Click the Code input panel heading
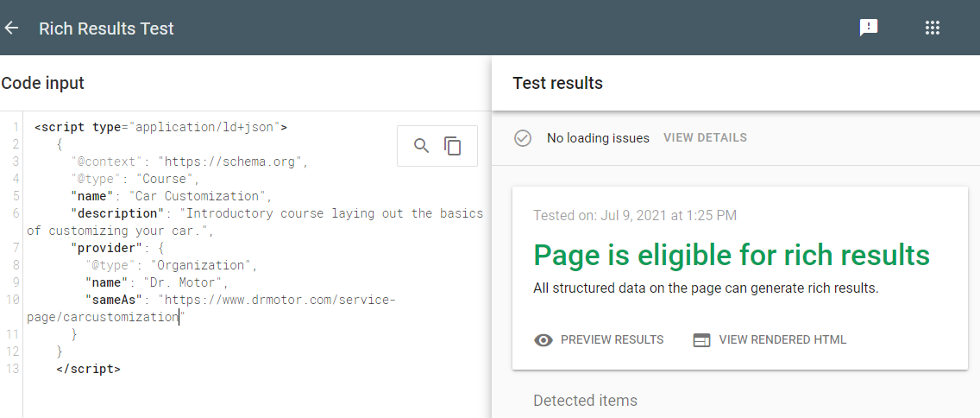 pyautogui.click(x=43, y=84)
